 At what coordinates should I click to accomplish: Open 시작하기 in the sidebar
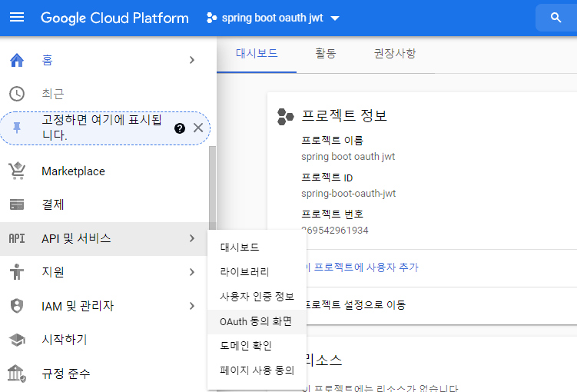[64, 340]
